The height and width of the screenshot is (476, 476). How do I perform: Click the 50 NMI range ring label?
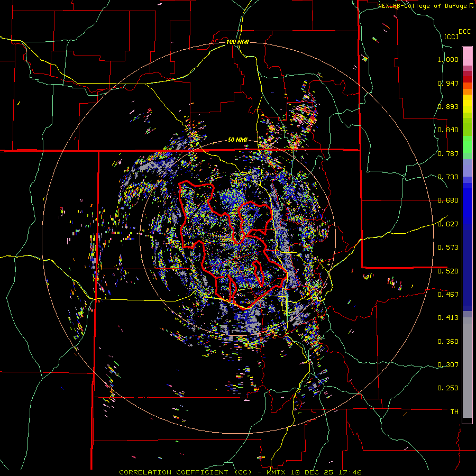(237, 140)
